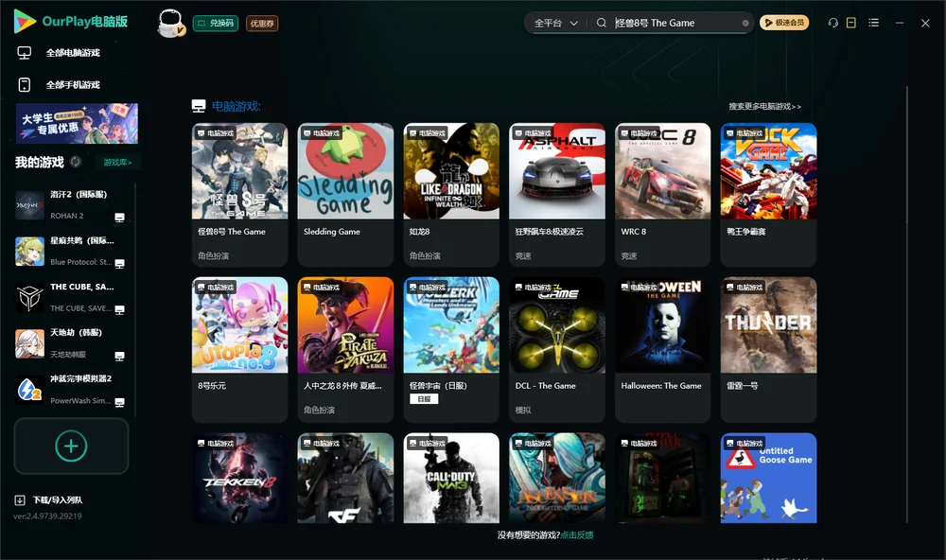Viewport: 946px width, 560px height.
Task: Open the 大学生专属优惠 banner
Action: click(77, 124)
